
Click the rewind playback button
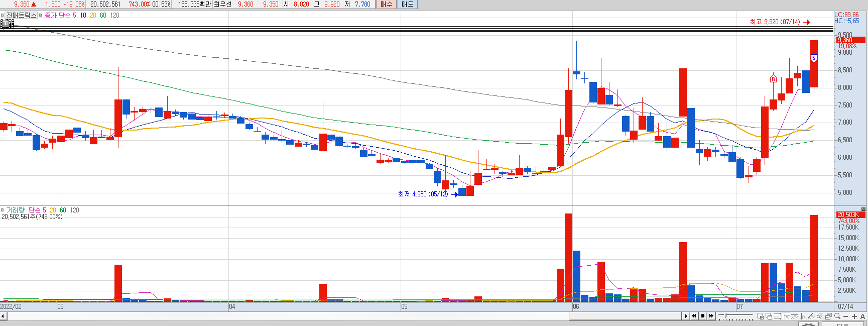coord(694,316)
